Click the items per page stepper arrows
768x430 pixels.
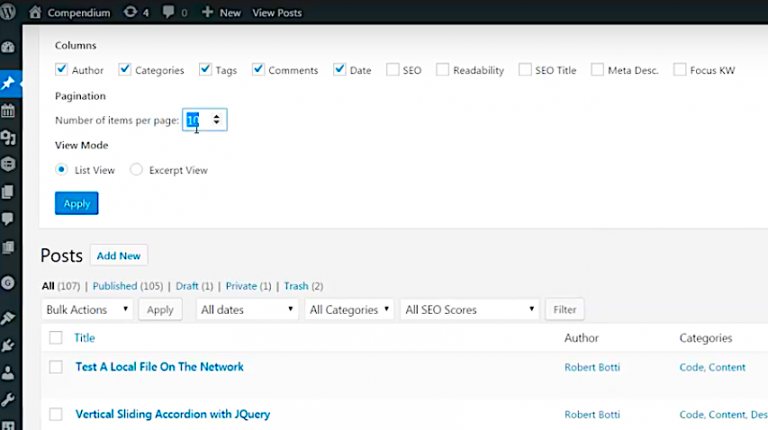pyautogui.click(x=216, y=119)
